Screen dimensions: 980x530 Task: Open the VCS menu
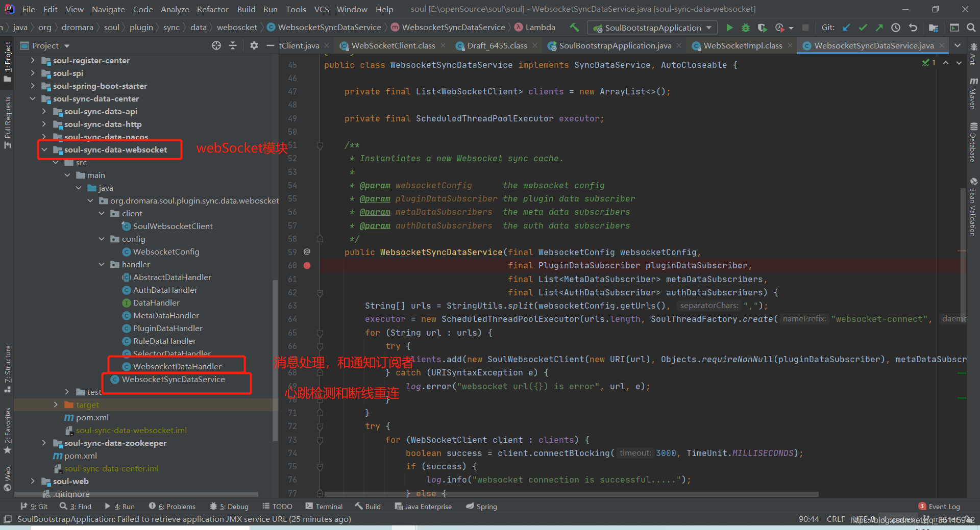tap(322, 9)
